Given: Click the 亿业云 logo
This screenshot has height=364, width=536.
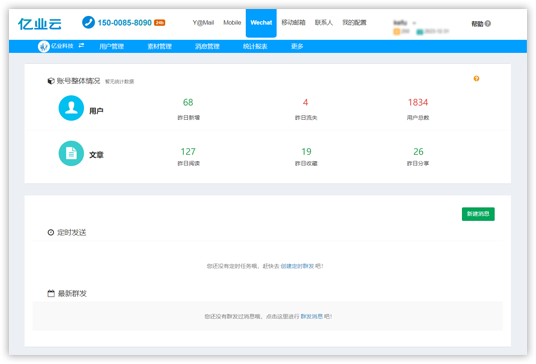Looking at the screenshot, I should (x=40, y=24).
